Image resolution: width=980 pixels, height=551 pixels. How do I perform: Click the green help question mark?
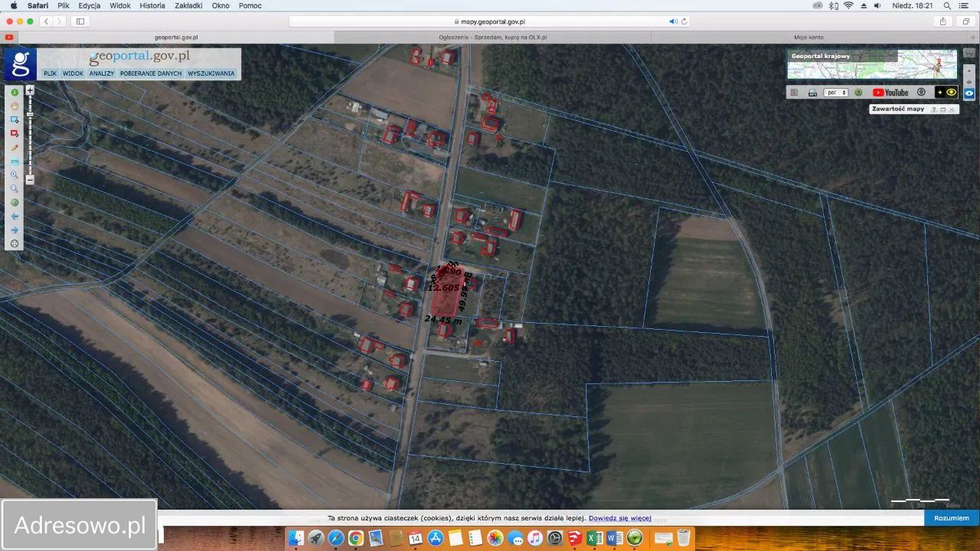(x=858, y=93)
